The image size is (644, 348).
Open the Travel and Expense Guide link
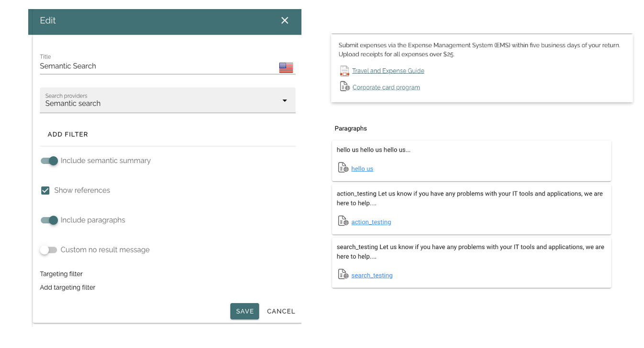(388, 71)
